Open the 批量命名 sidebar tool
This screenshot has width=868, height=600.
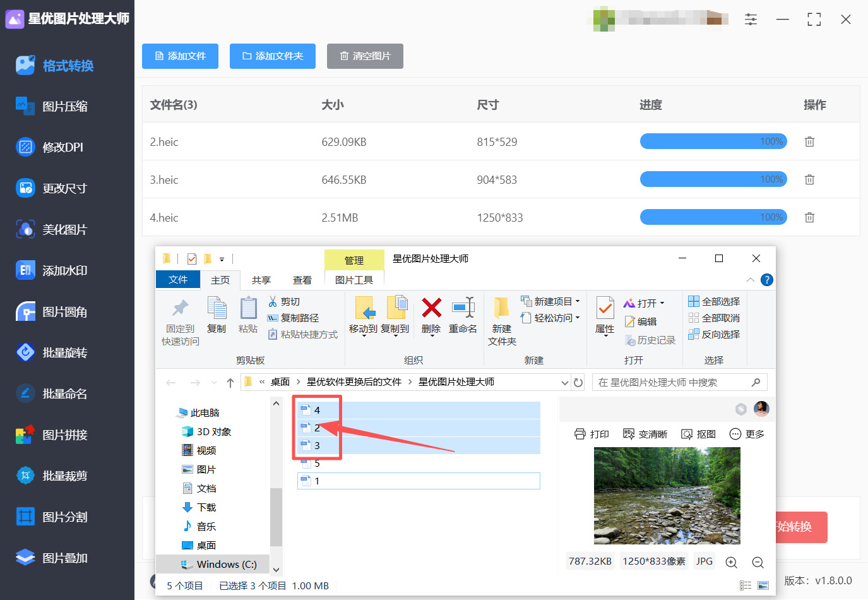52,393
